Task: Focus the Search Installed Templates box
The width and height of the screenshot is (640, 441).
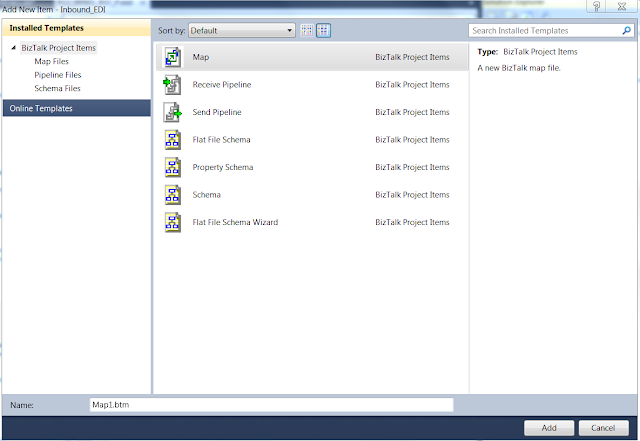Action: pyautogui.click(x=551, y=30)
